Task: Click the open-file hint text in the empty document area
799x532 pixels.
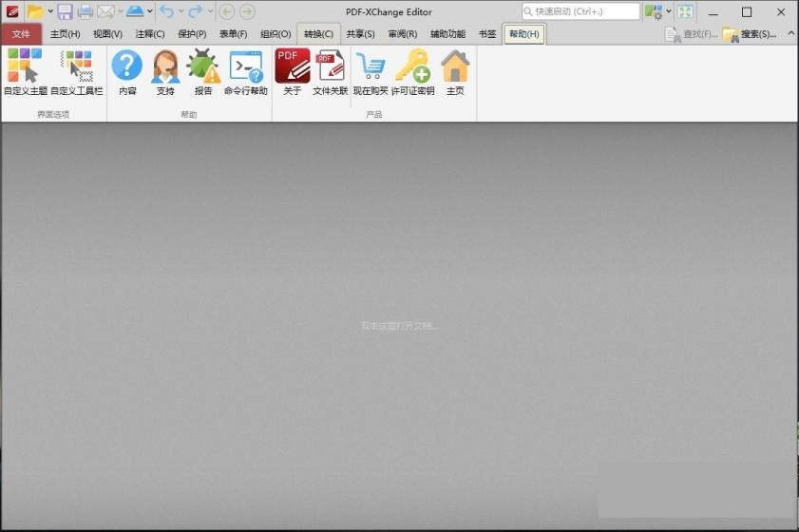Action: (x=399, y=326)
